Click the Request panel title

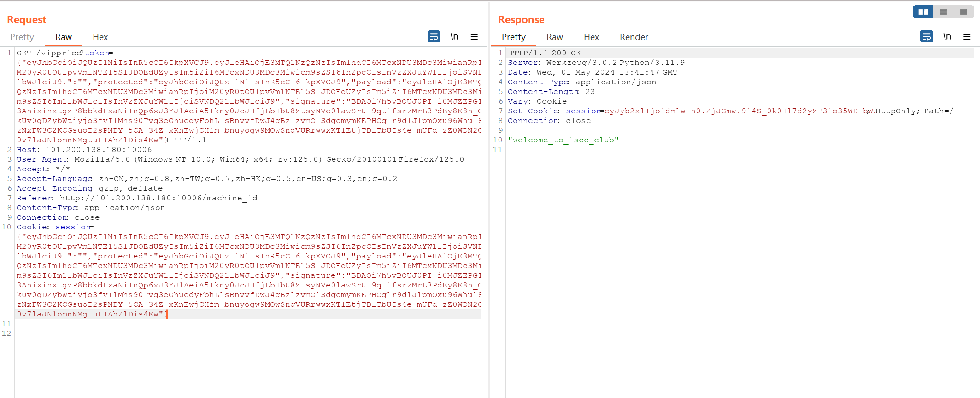point(27,19)
